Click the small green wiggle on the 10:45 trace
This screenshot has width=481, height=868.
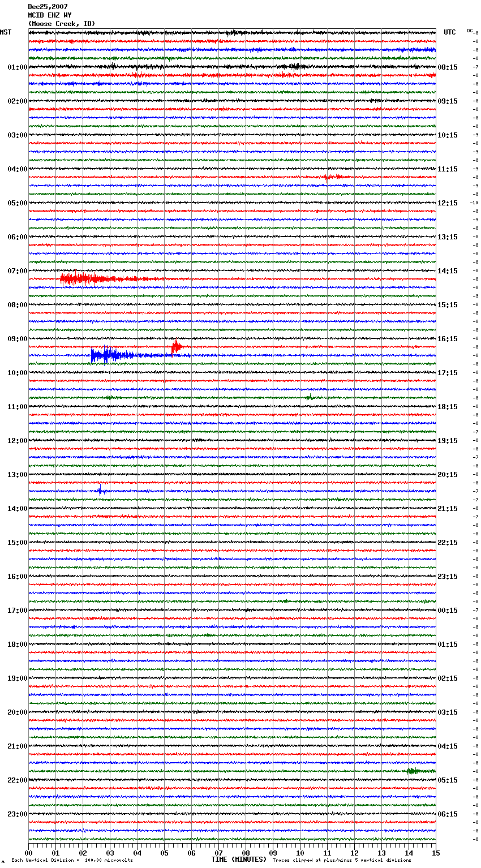point(310,397)
